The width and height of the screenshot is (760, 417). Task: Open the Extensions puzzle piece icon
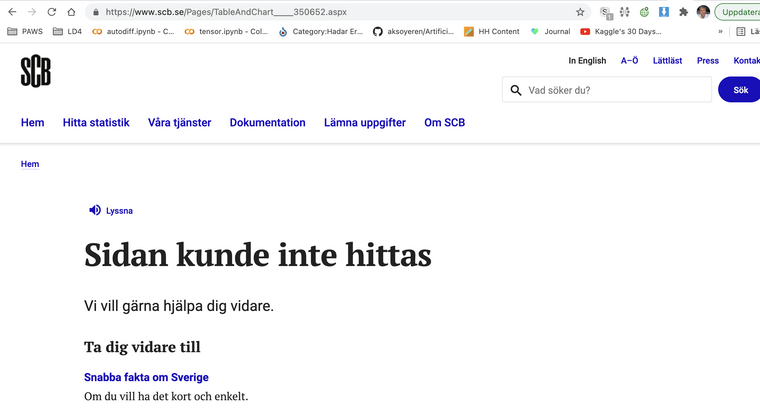coord(683,12)
